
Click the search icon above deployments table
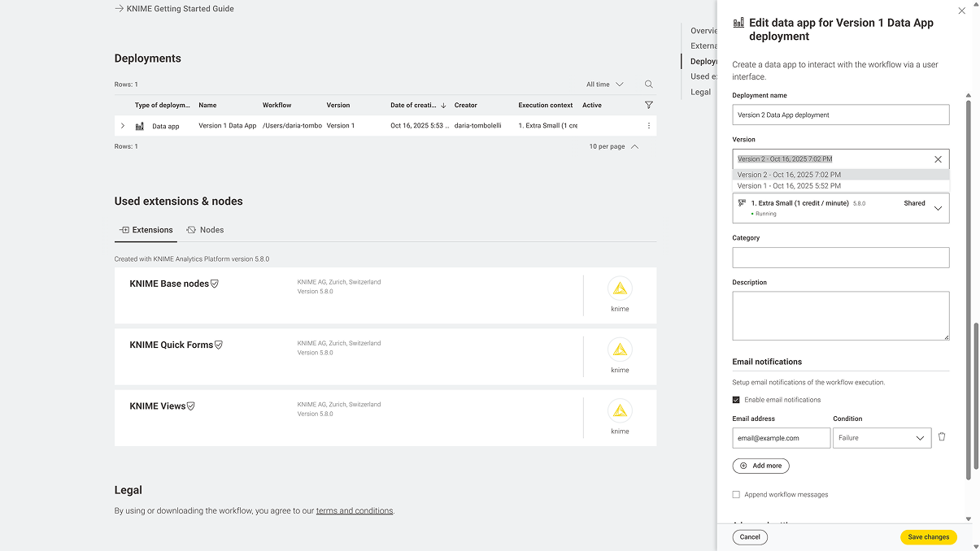tap(648, 85)
